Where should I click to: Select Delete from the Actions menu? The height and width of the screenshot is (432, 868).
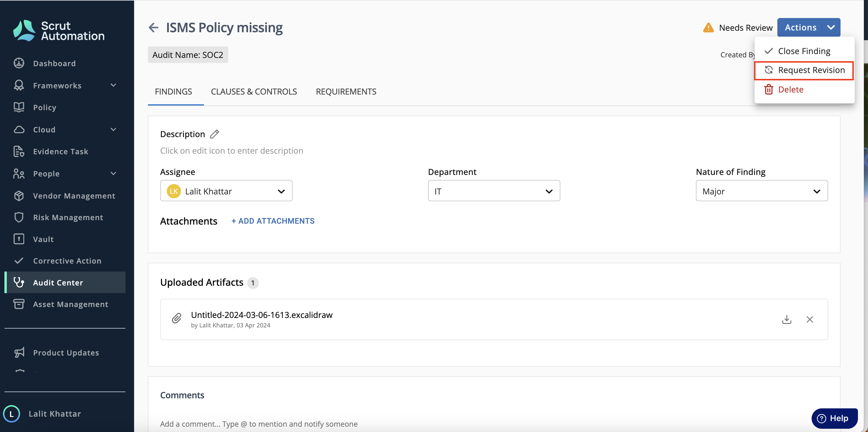pos(804,89)
